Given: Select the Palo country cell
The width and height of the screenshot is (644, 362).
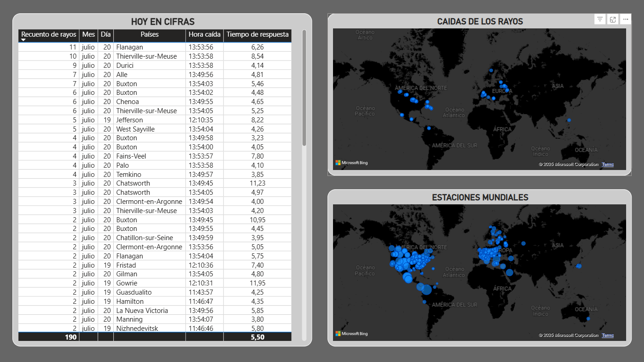Looking at the screenshot, I should coord(150,165).
